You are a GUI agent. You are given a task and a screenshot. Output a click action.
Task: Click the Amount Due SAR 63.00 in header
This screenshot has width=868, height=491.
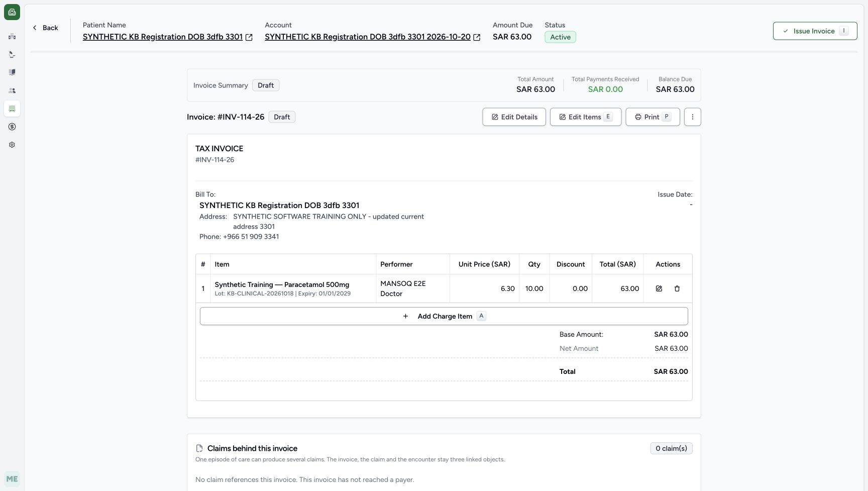(512, 37)
